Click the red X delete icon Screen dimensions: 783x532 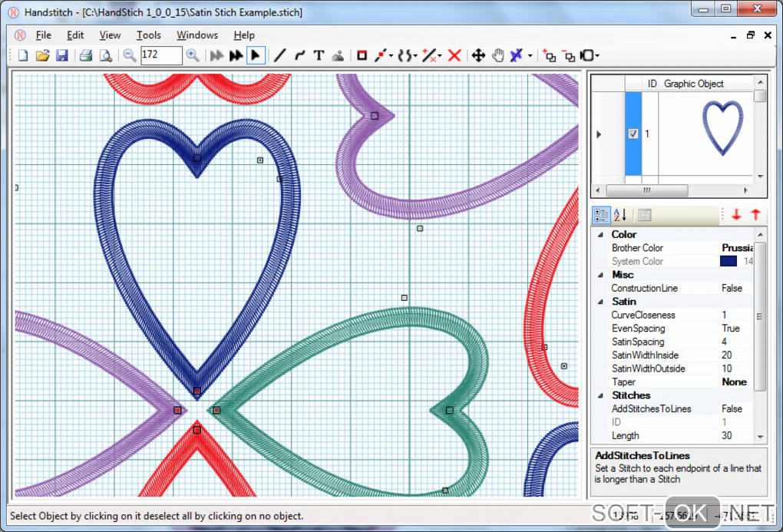(454, 55)
